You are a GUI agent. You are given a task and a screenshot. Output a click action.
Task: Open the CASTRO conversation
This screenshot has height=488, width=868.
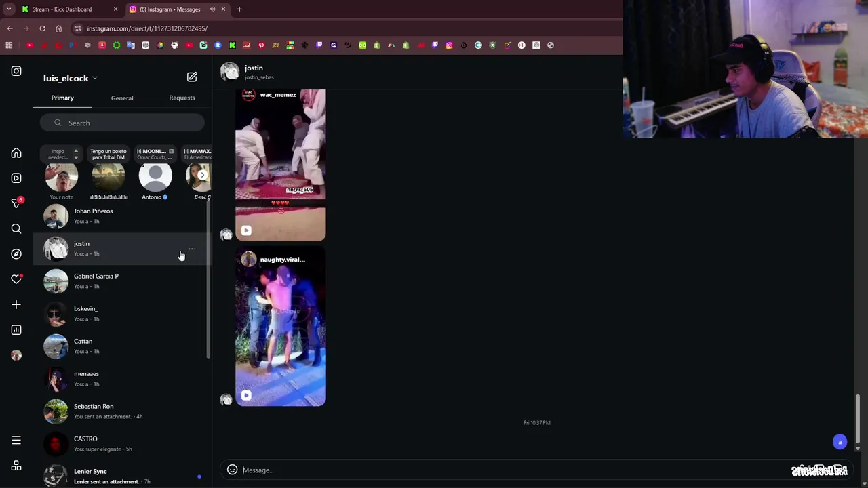pyautogui.click(x=122, y=444)
